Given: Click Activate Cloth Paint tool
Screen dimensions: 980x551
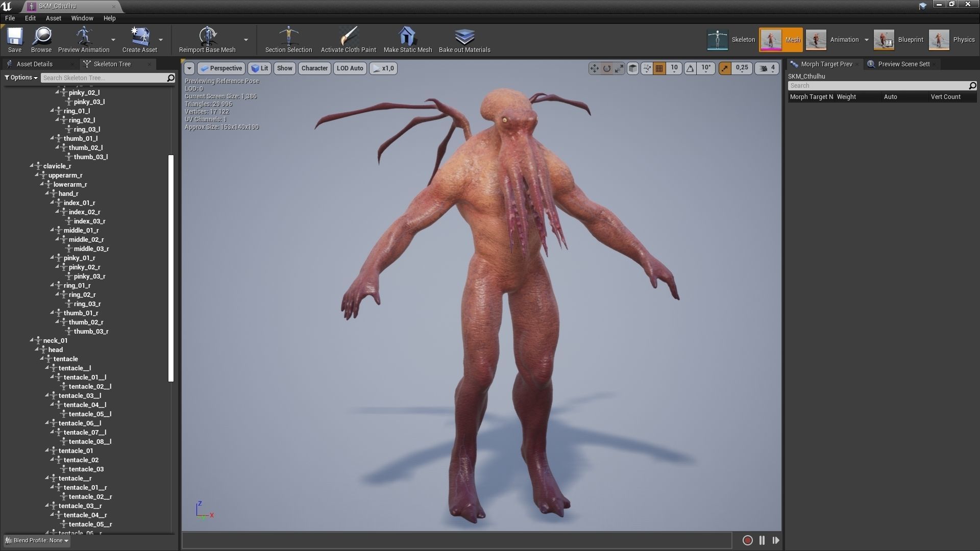Looking at the screenshot, I should click(x=348, y=40).
